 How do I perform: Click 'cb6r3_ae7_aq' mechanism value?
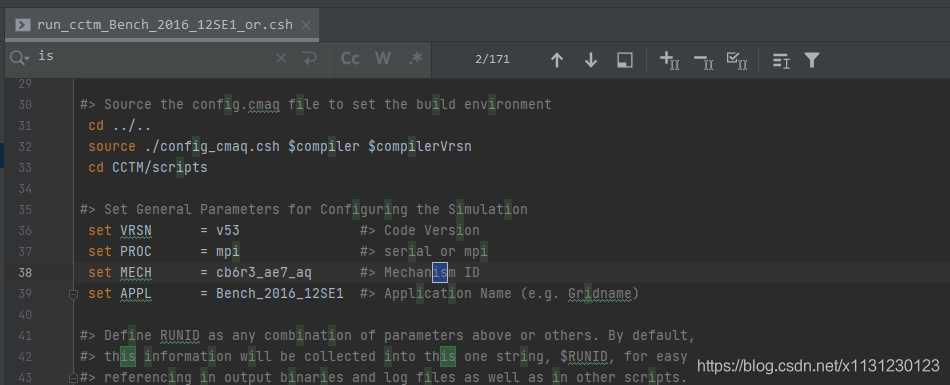[264, 272]
